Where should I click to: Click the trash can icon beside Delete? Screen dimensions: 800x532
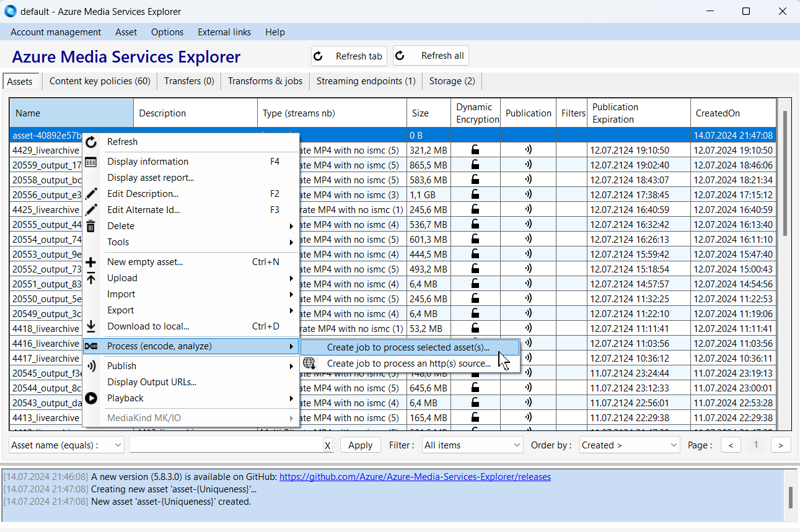[91, 226]
